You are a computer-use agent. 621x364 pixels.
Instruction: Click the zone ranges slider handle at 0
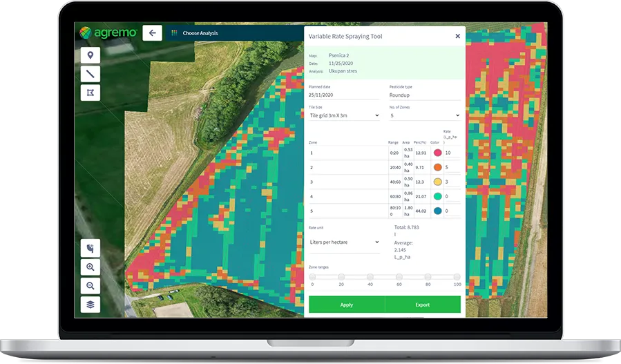[312, 276]
